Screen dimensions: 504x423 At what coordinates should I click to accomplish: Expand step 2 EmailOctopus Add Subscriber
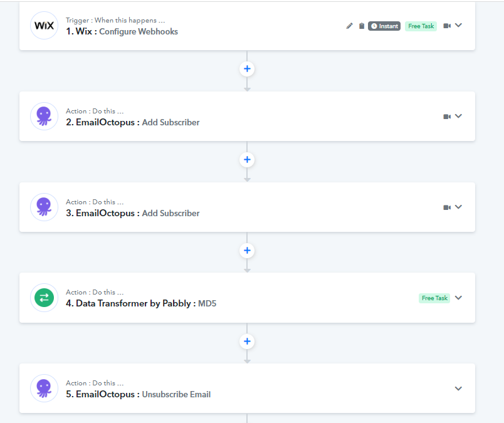(459, 116)
